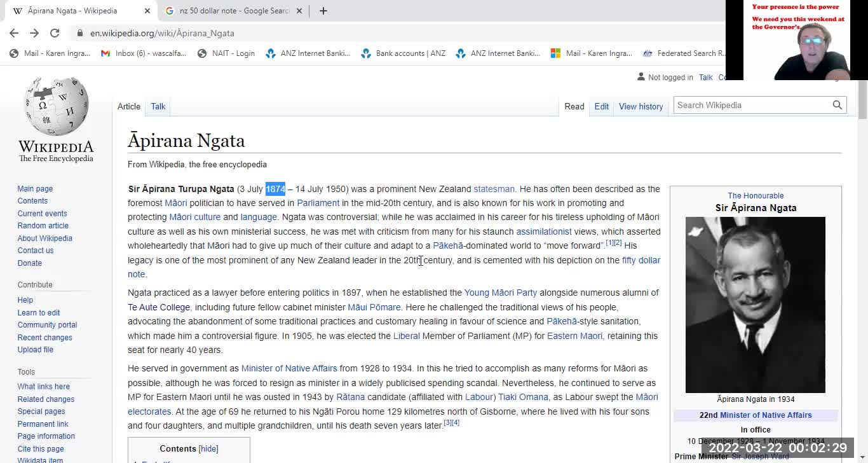The height and width of the screenshot is (463, 868).
Task: Open the Edit tab
Action: [602, 106]
